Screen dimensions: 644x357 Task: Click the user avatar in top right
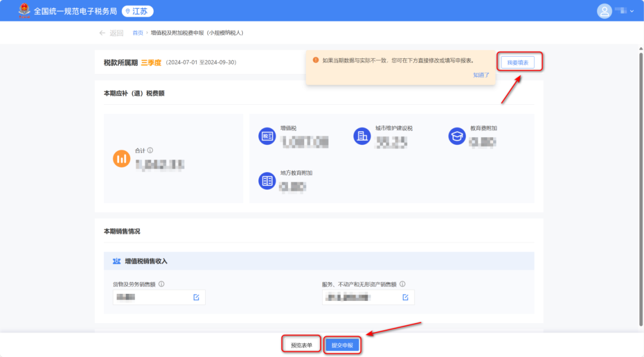coord(604,11)
